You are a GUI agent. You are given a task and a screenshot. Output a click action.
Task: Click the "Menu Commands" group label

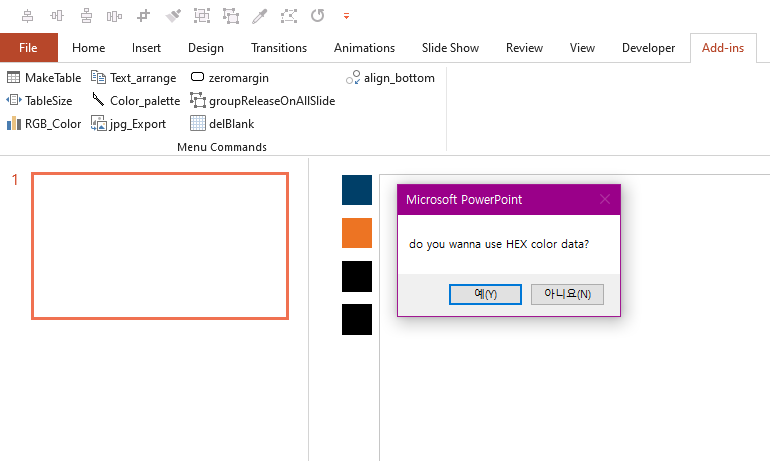(222, 147)
